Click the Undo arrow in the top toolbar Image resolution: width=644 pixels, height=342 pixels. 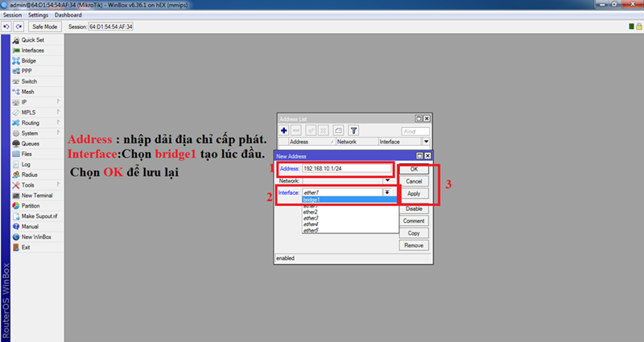point(7,27)
